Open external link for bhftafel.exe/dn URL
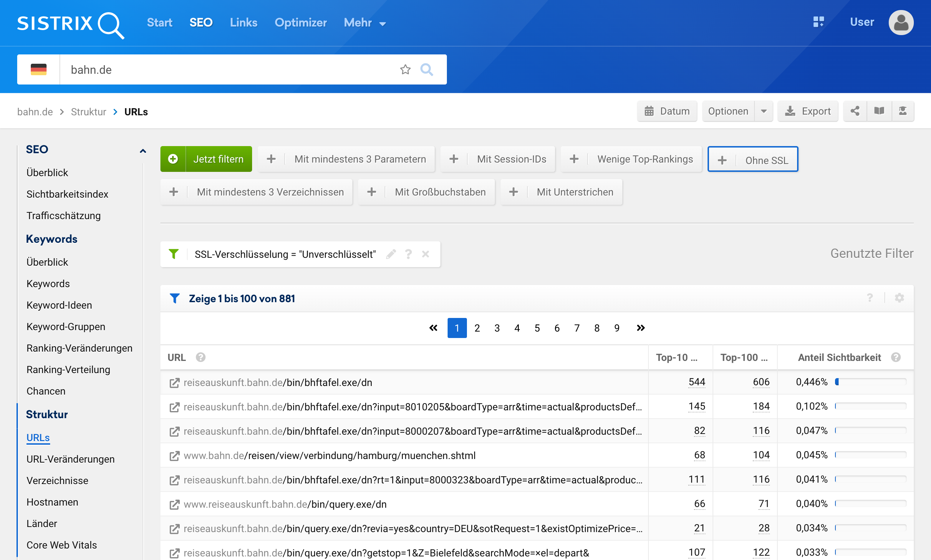The width and height of the screenshot is (931, 560). click(174, 383)
